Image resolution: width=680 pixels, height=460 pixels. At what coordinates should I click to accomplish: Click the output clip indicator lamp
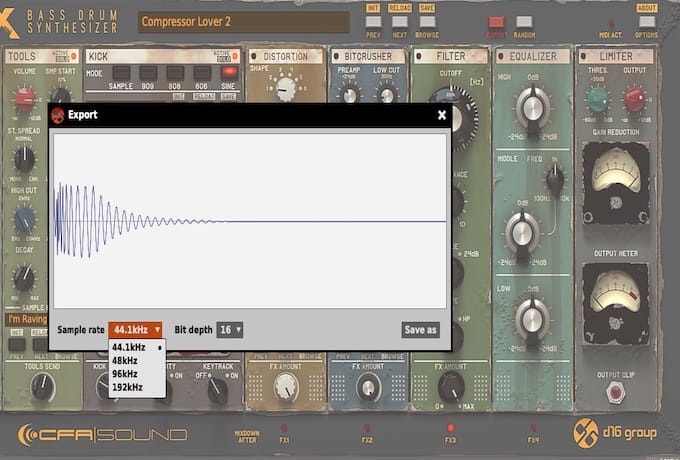tap(615, 392)
